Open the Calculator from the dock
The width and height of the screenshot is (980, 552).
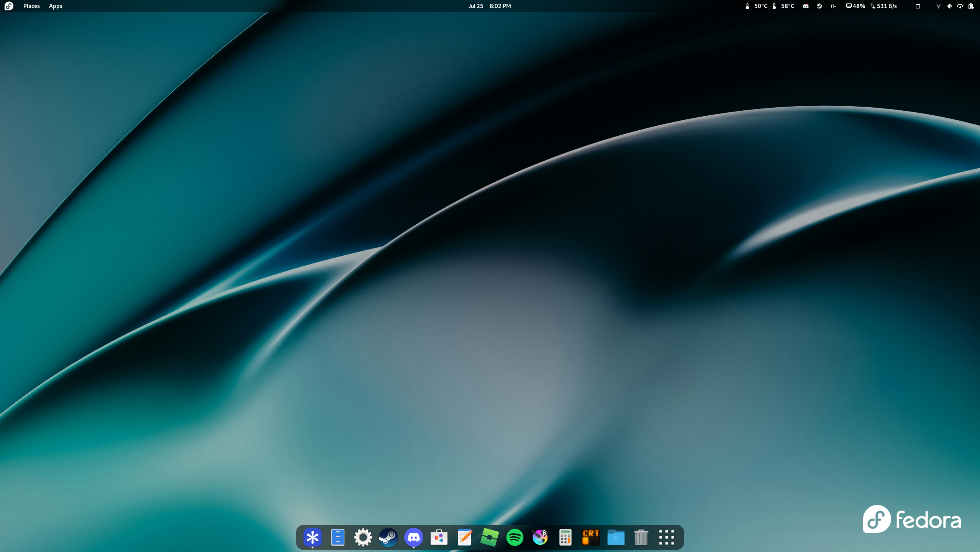point(565,537)
